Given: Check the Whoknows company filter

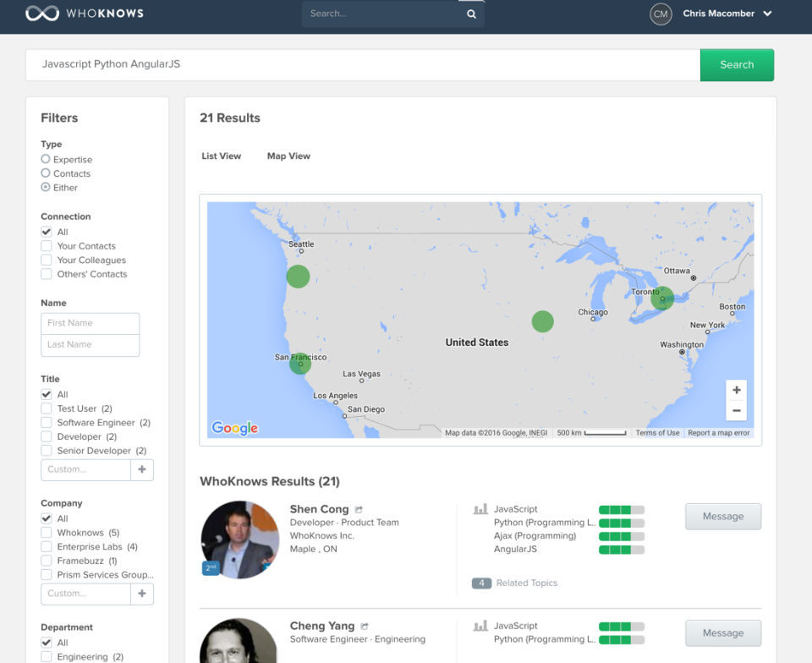Looking at the screenshot, I should [x=46, y=532].
